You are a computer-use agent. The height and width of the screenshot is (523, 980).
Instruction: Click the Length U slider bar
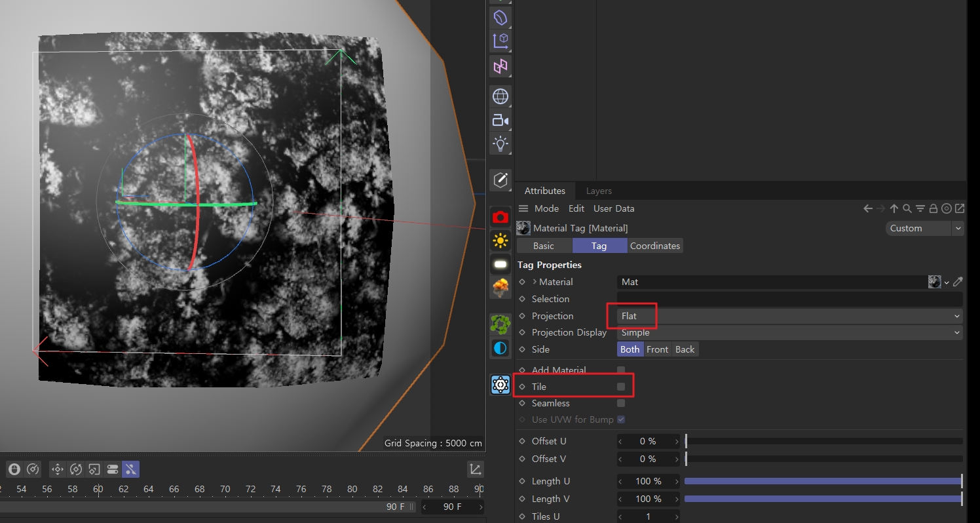click(823, 481)
